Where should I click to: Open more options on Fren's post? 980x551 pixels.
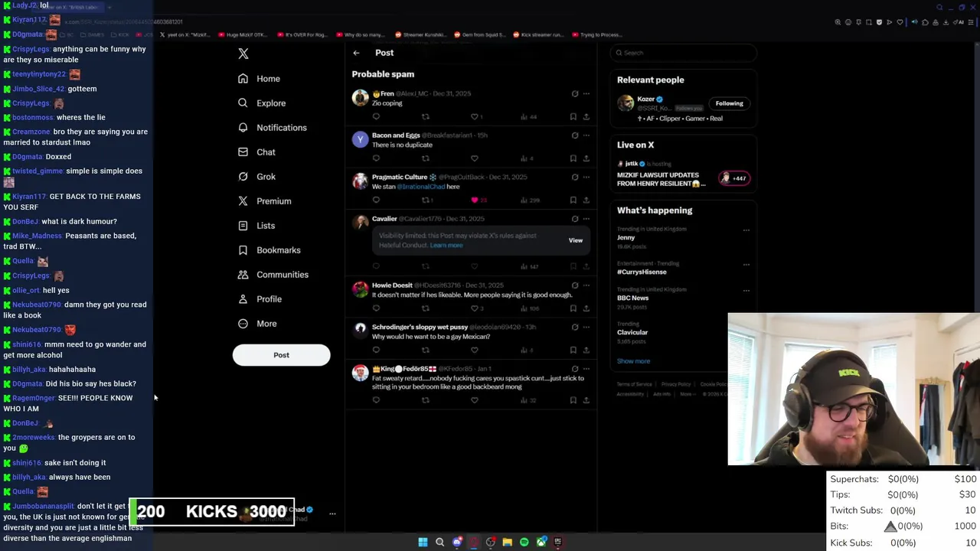(586, 94)
